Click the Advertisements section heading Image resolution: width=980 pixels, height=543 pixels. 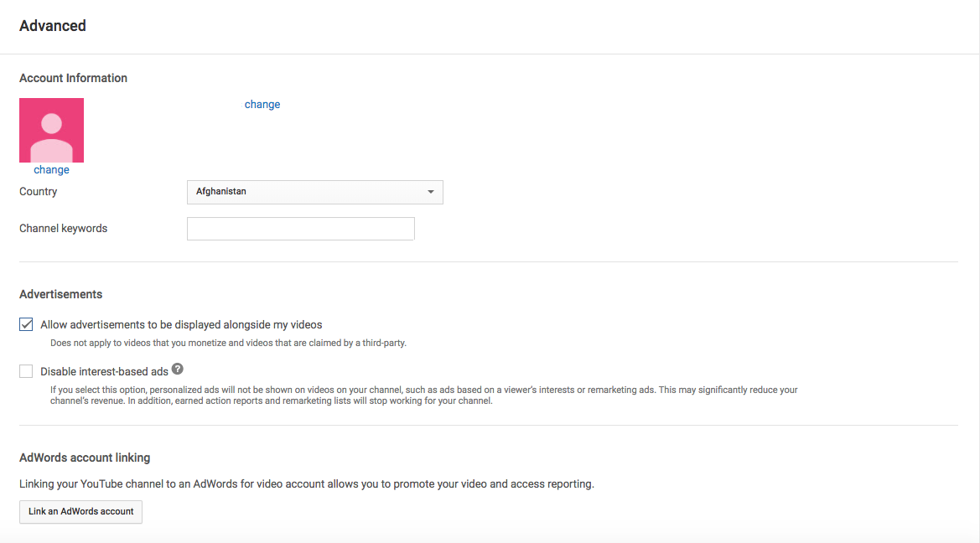(60, 294)
